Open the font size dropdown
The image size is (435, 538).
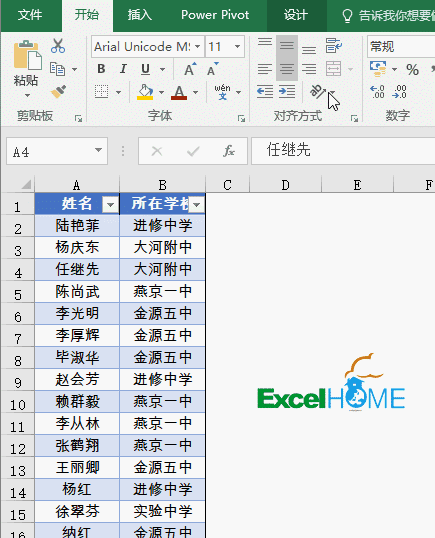coord(237,46)
